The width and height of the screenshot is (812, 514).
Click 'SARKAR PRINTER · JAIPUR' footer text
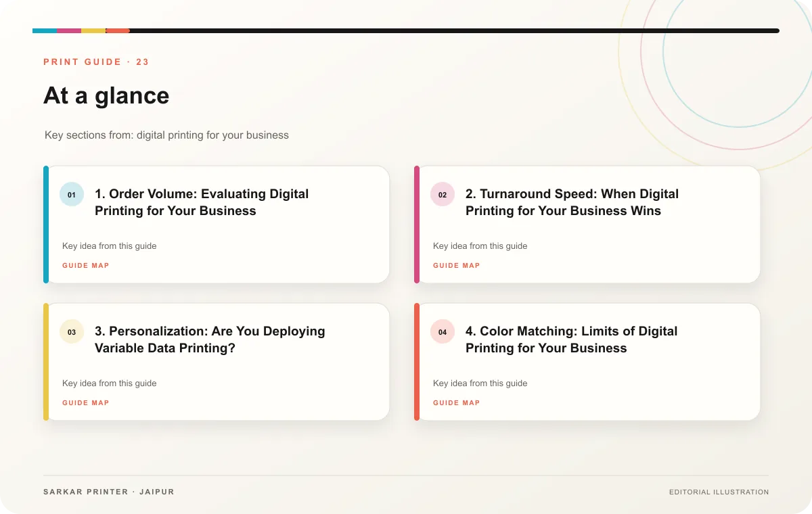point(109,492)
